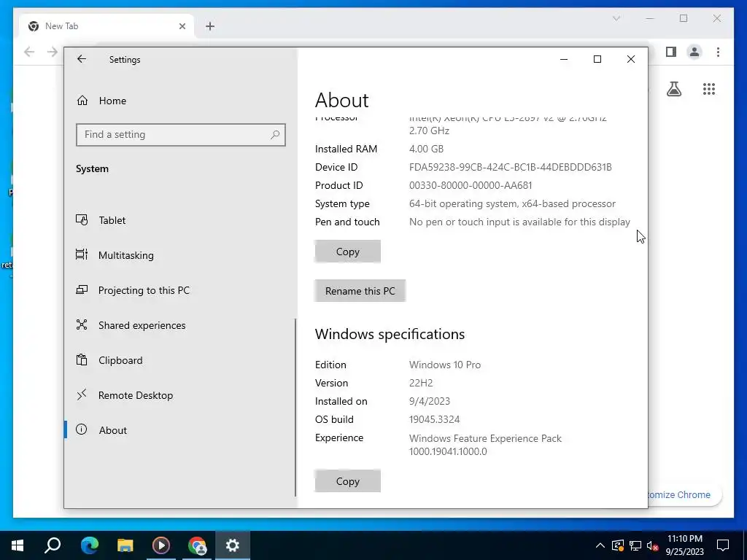This screenshot has width=747, height=560.
Task: Click the Tablet icon in sidebar
Action: (x=82, y=220)
